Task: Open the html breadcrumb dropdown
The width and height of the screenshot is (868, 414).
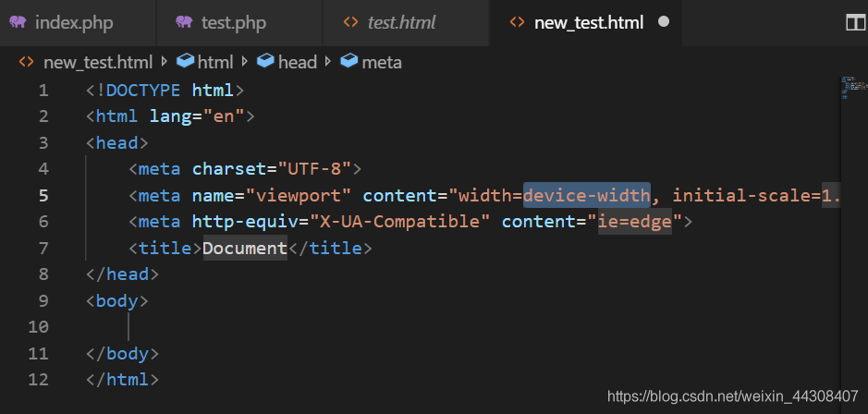Action: click(215, 63)
